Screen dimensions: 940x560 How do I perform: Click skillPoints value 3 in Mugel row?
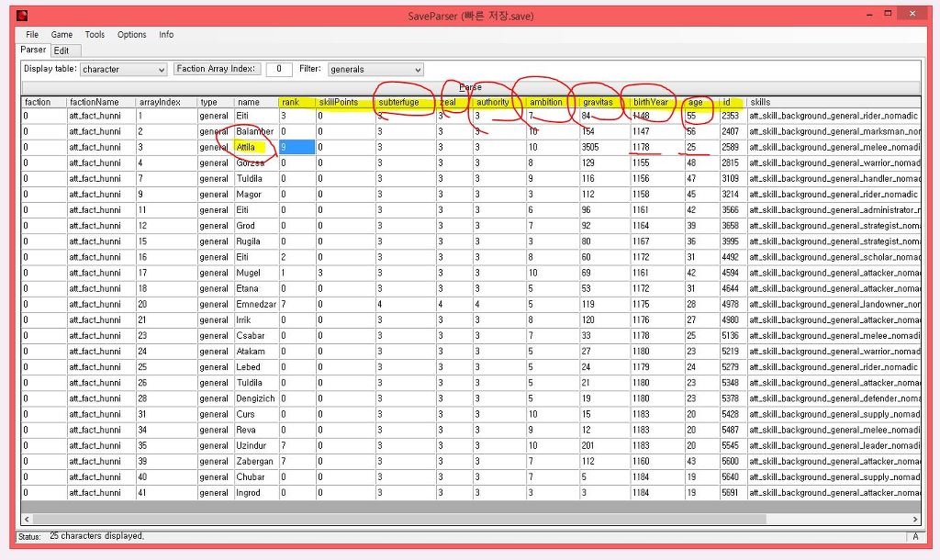click(345, 273)
